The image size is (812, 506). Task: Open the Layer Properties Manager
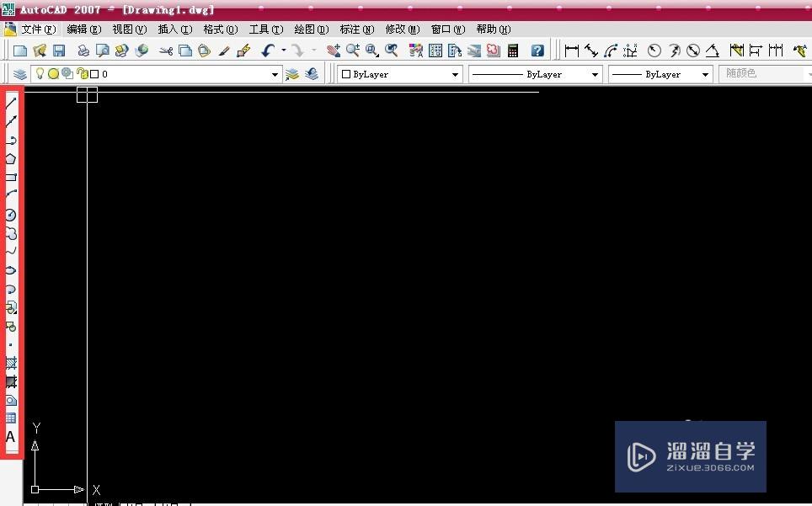click(19, 73)
